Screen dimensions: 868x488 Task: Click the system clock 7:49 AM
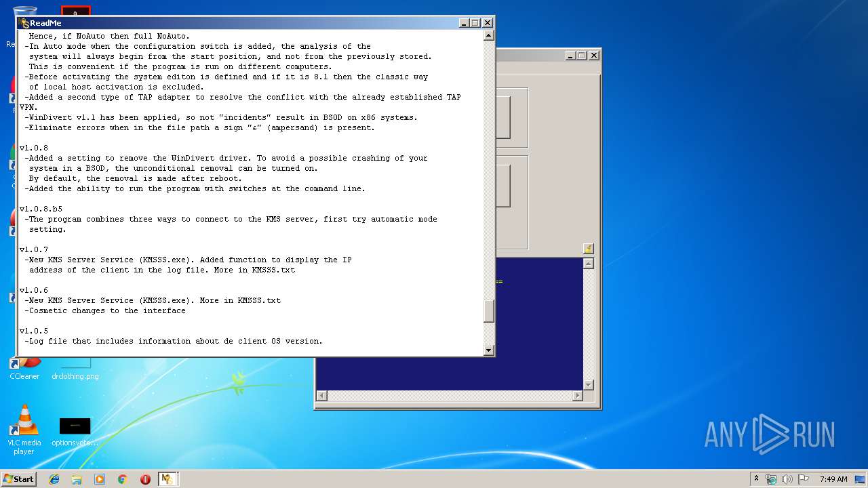833,479
